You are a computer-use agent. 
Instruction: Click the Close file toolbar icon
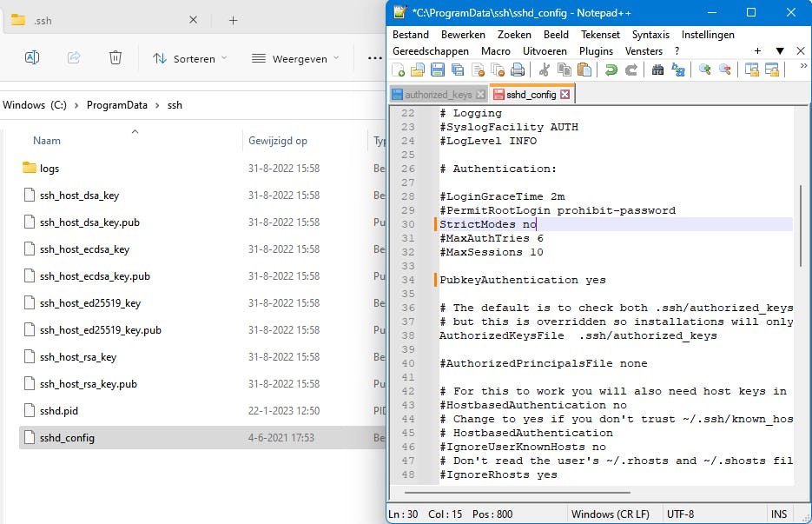tap(478, 70)
